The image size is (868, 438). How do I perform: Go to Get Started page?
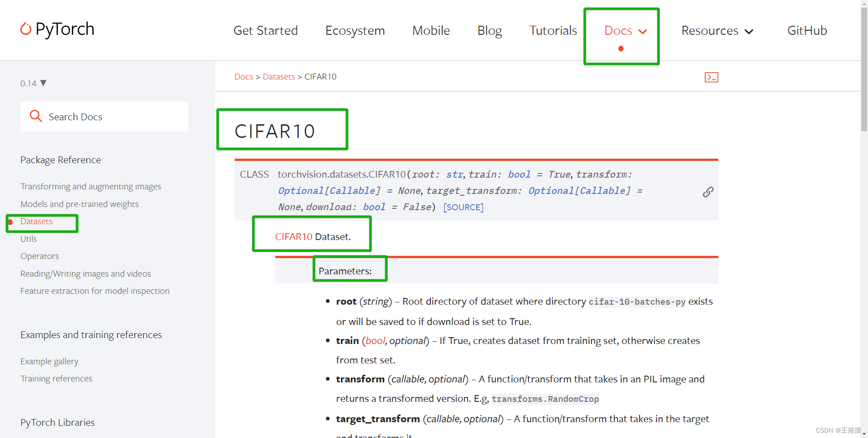coord(265,31)
